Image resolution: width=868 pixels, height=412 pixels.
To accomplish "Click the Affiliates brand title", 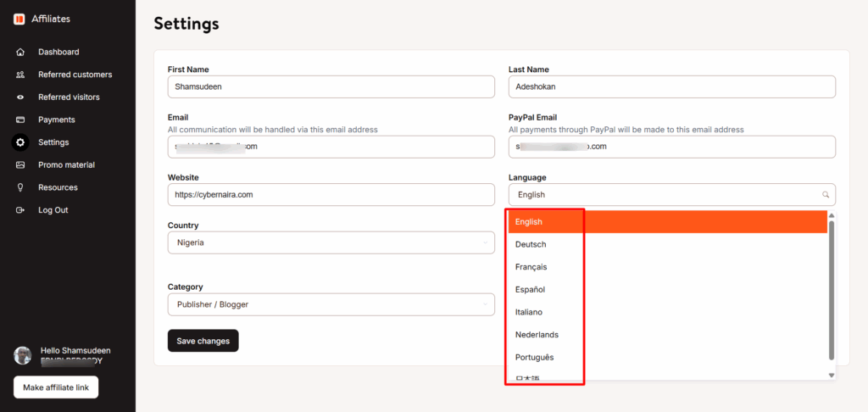I will (x=51, y=19).
